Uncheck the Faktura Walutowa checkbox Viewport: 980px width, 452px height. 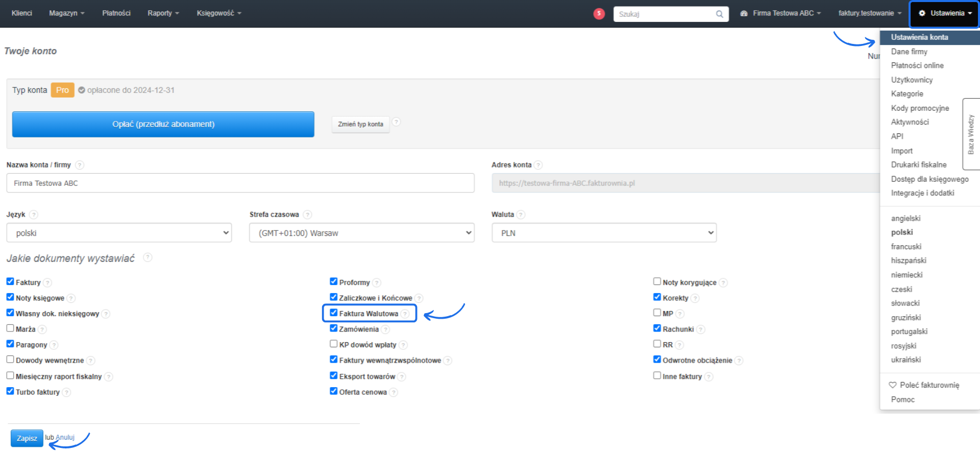pos(334,313)
